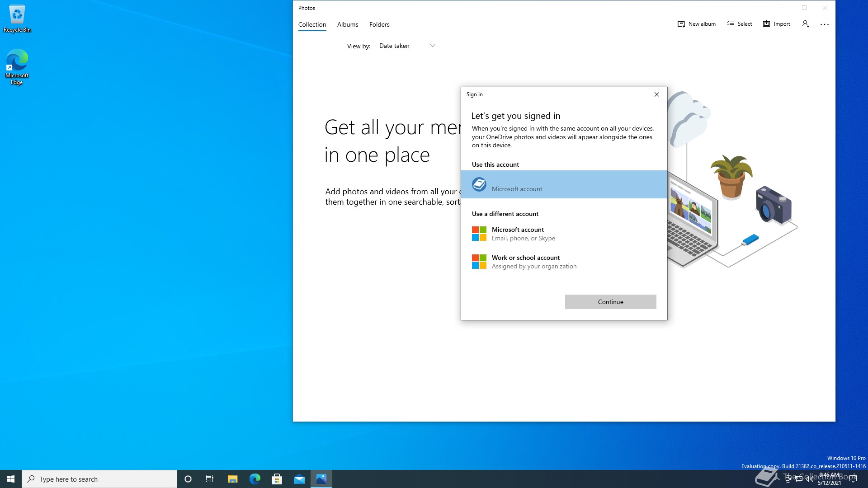Viewport: 868px width, 488px height.
Task: Close the Photos window
Action: click(x=825, y=8)
